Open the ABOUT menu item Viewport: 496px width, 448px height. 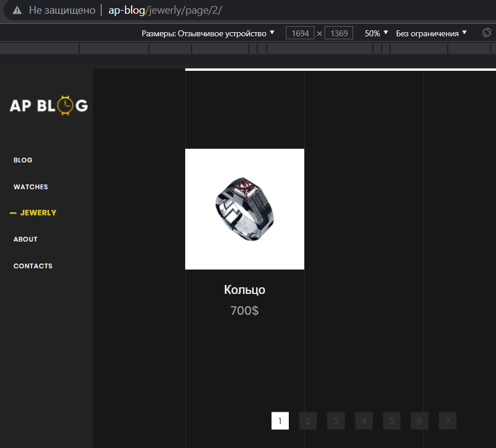(x=25, y=239)
